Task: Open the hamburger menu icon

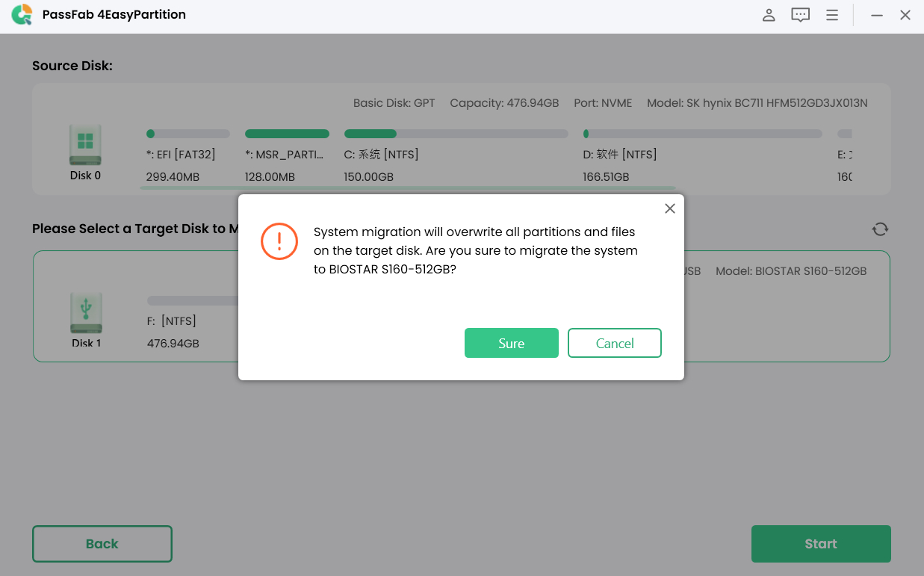Action: (x=832, y=14)
